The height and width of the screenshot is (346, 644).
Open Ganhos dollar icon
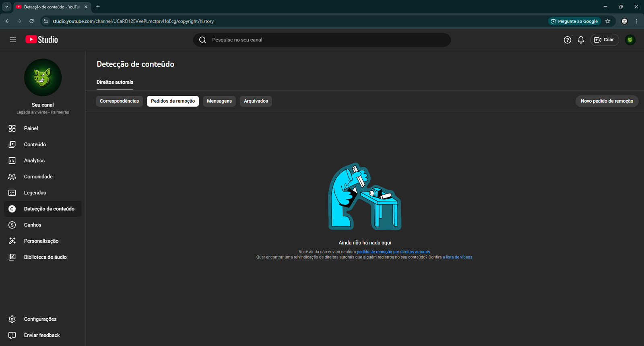click(x=12, y=225)
